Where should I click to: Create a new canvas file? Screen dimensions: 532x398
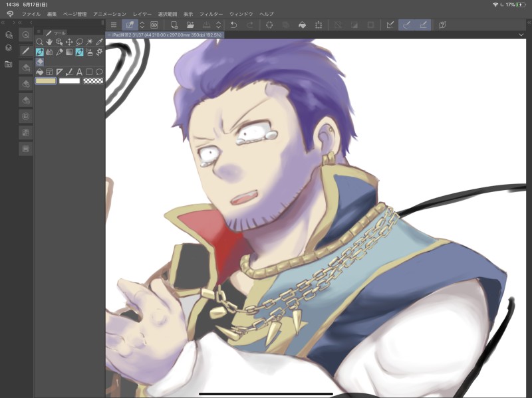click(174, 25)
